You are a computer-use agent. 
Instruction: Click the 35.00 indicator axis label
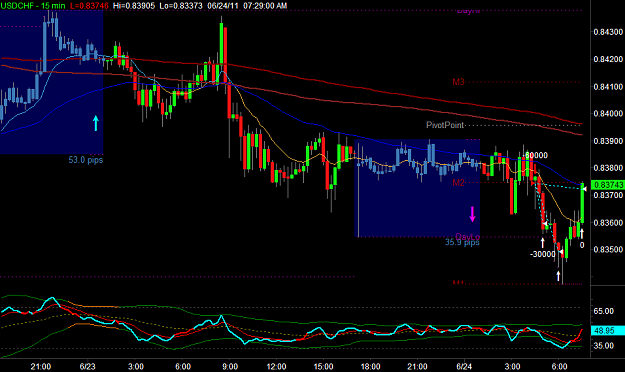click(x=603, y=346)
